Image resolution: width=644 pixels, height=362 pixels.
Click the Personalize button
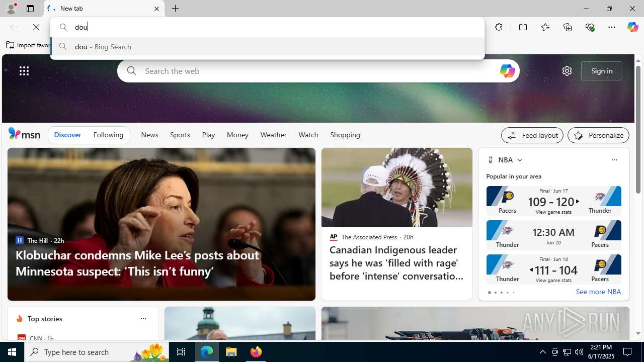click(x=598, y=135)
